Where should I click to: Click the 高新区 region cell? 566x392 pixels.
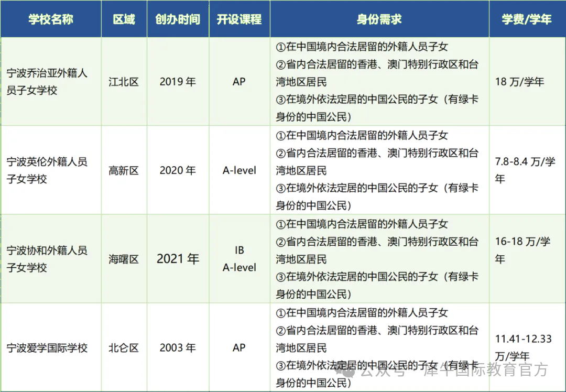tap(124, 170)
